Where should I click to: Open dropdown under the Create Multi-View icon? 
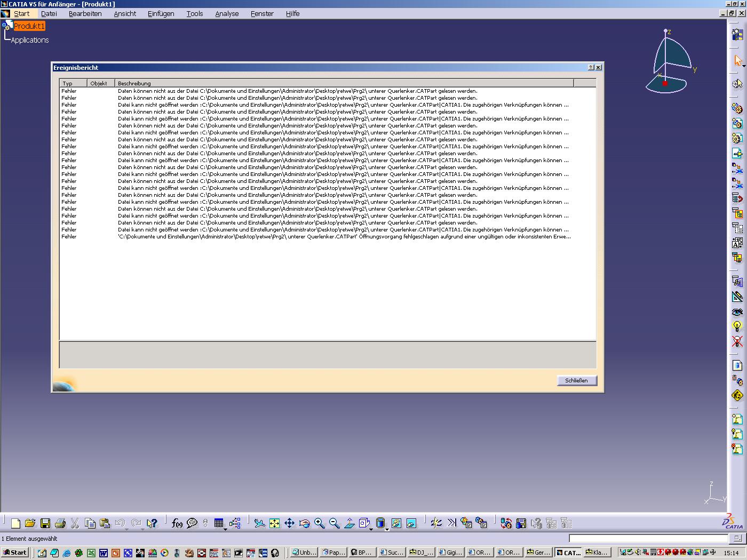[x=371, y=529]
